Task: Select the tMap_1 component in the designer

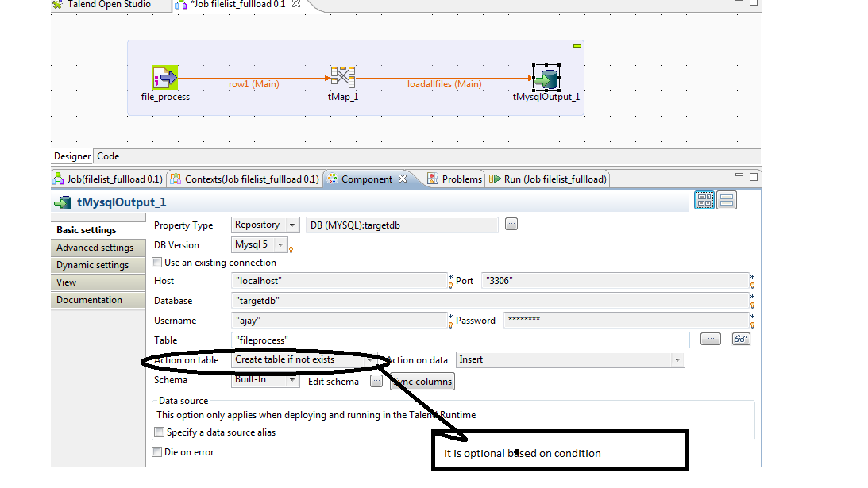Action: [x=341, y=77]
